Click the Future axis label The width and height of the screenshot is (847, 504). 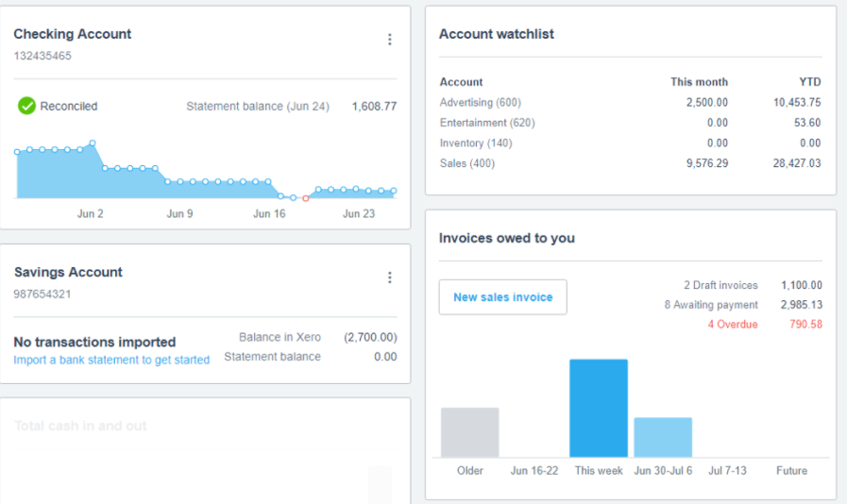point(791,471)
